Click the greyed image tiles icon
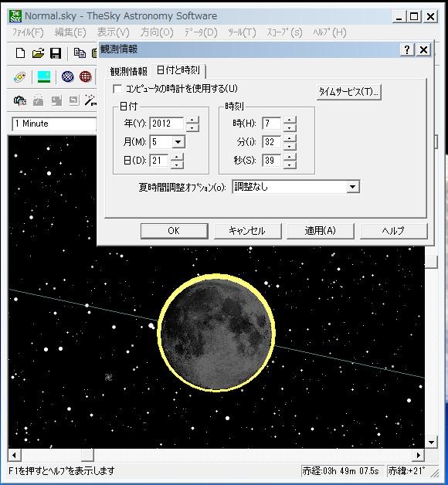Viewport: 448px width, 485px height. [x=56, y=101]
